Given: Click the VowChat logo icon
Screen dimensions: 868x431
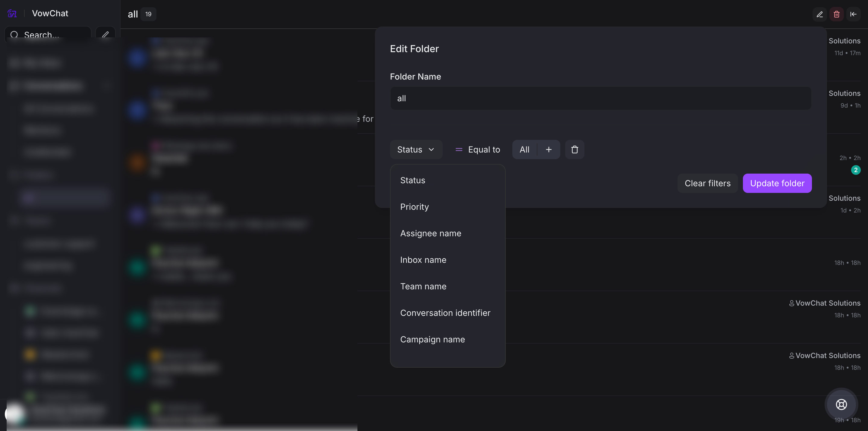Looking at the screenshot, I should tap(12, 14).
